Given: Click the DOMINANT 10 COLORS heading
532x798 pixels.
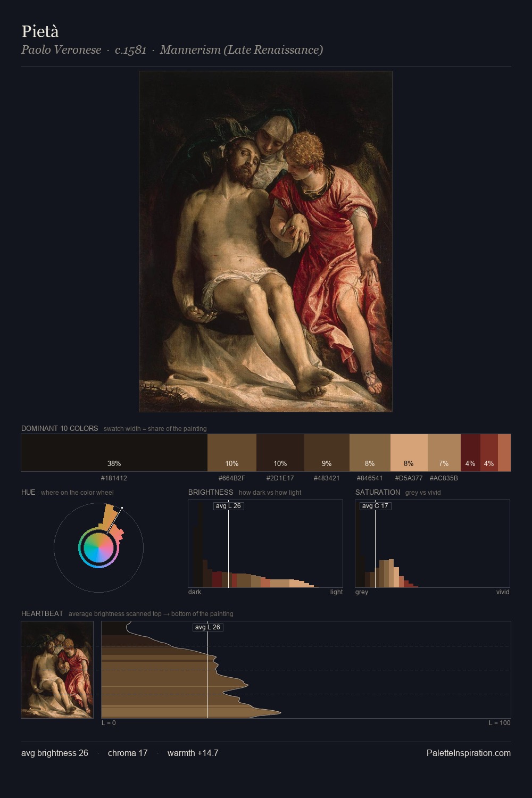Looking at the screenshot, I should pos(60,428).
